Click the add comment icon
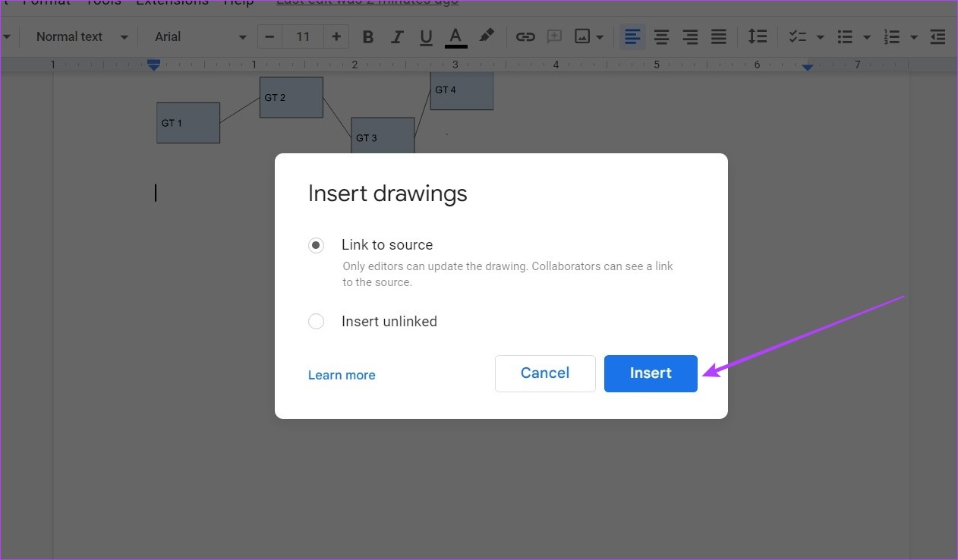 (554, 36)
